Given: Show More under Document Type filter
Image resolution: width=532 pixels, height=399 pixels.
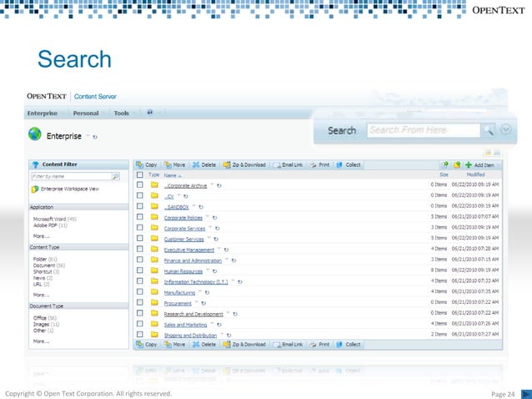Looking at the screenshot, I should coord(41,341).
